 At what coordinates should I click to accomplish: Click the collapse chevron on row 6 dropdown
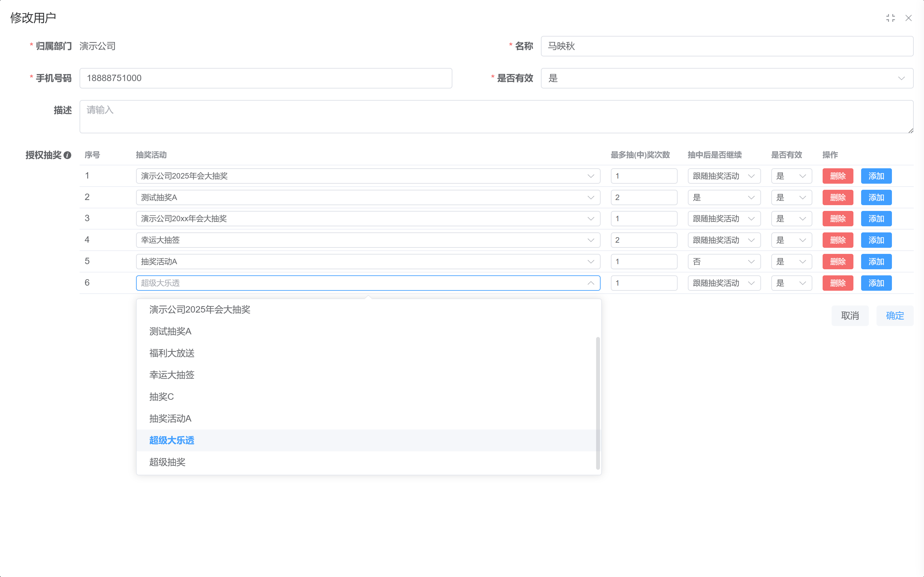[x=591, y=283]
